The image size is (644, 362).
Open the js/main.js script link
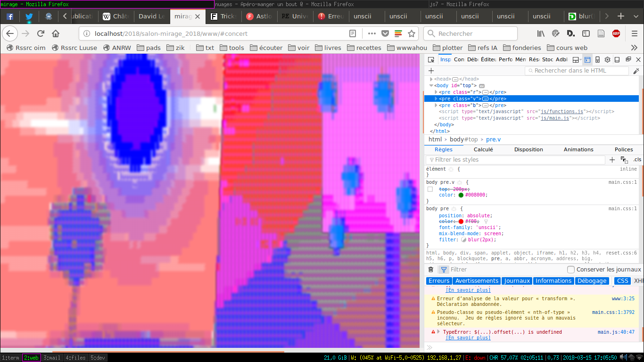[x=554, y=118]
